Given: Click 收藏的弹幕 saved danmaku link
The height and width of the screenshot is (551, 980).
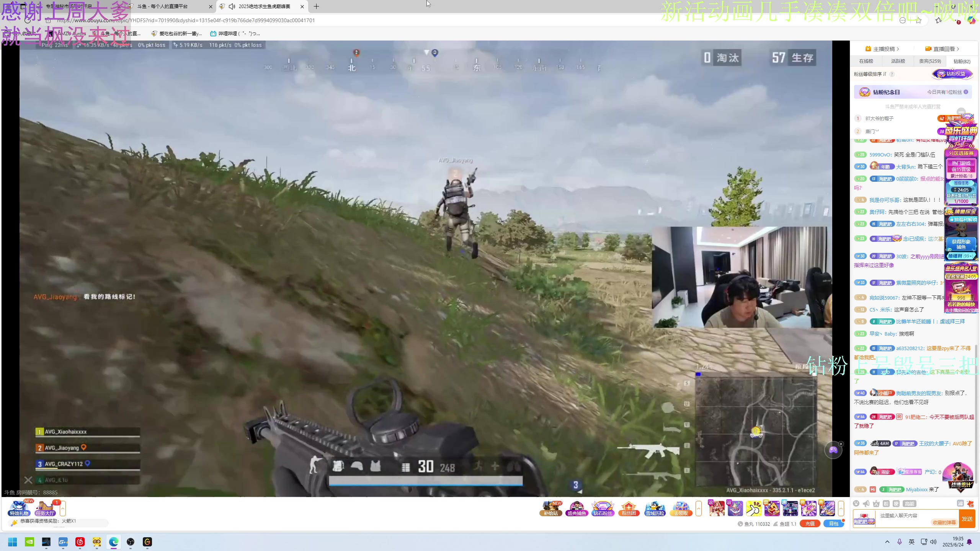Looking at the screenshot, I should [x=944, y=523].
